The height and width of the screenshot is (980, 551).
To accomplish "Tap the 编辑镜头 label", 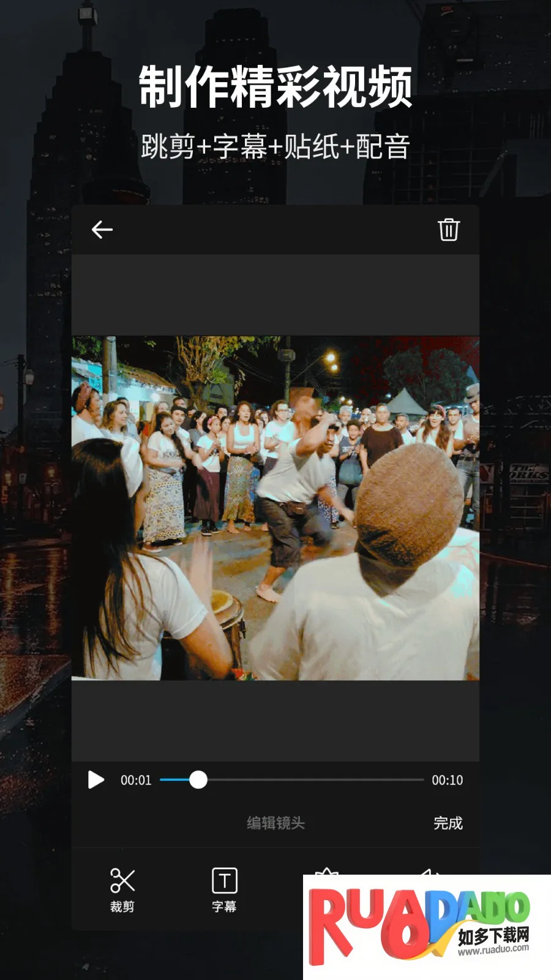I will 275,823.
